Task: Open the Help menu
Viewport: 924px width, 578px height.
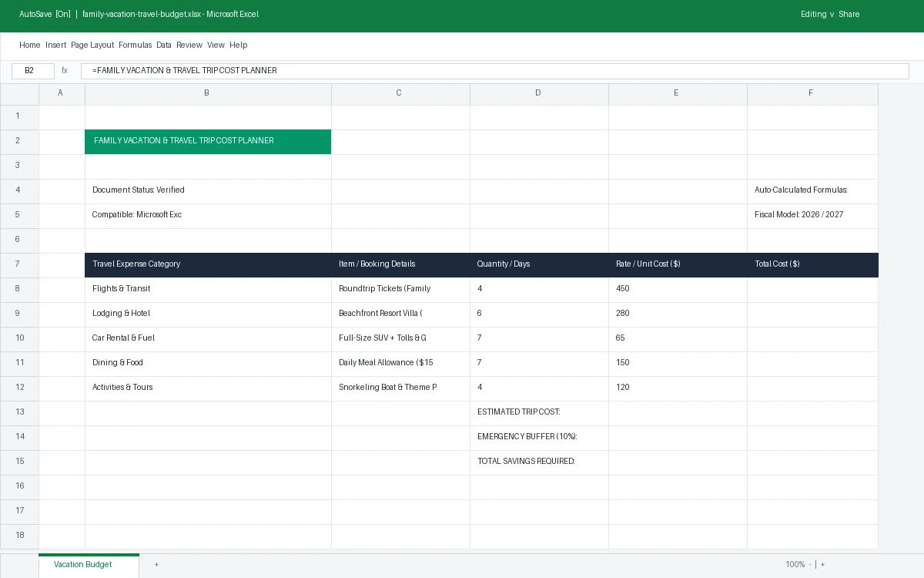Action: coord(239,45)
